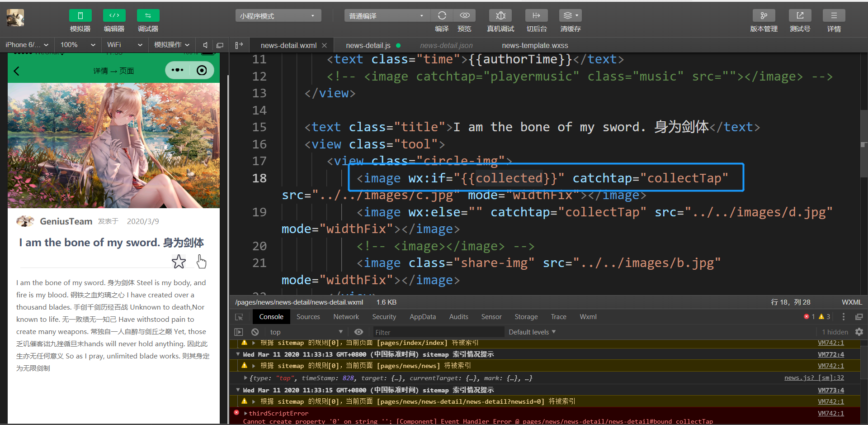Collapse the 11:33:13 sitemap log group
Image resolution: width=868 pixels, height=425 pixels.
[x=238, y=354]
